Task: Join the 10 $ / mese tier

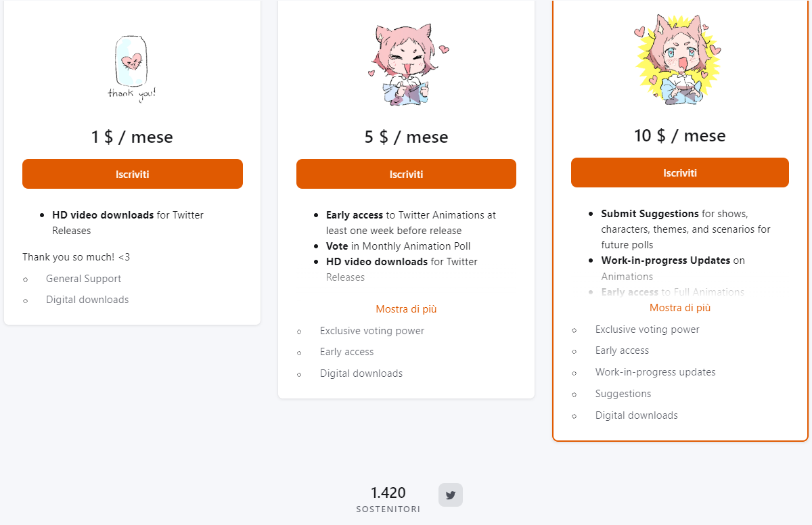Action: pos(680,173)
